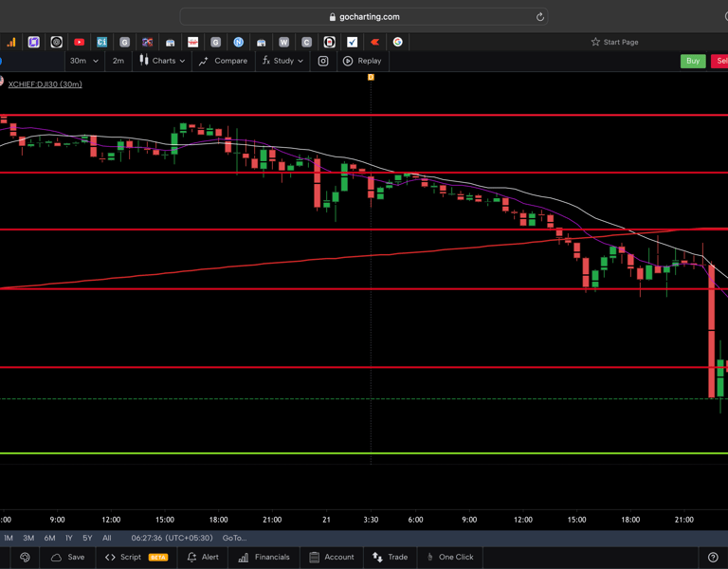Set chart range to All
Screen dimensions: 728x569
pyautogui.click(x=107, y=538)
